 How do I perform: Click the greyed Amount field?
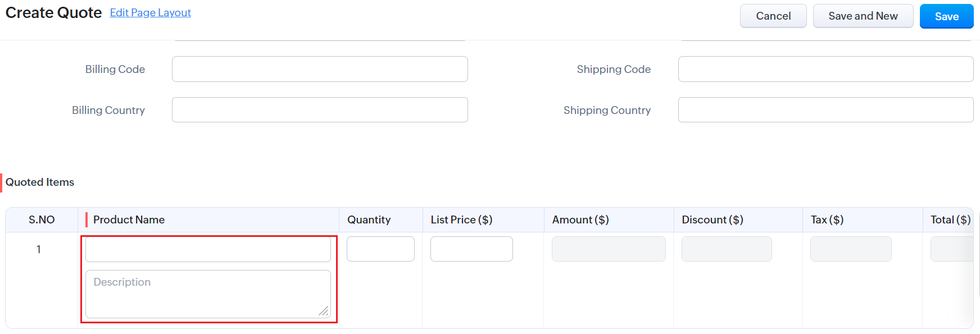pos(609,249)
